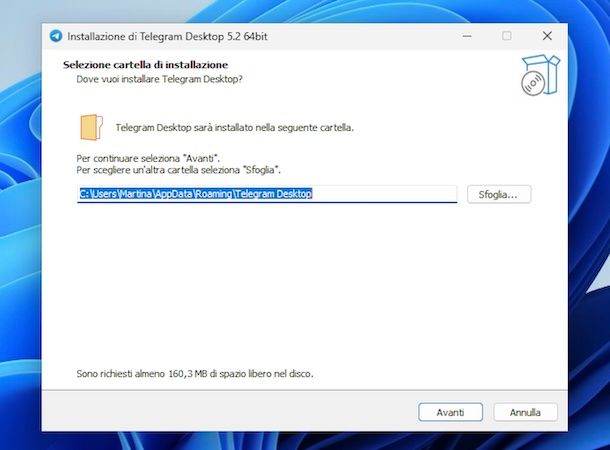
Task: Click text 'Dove vuoi installare Telegram Desktop?'
Action: [159, 79]
